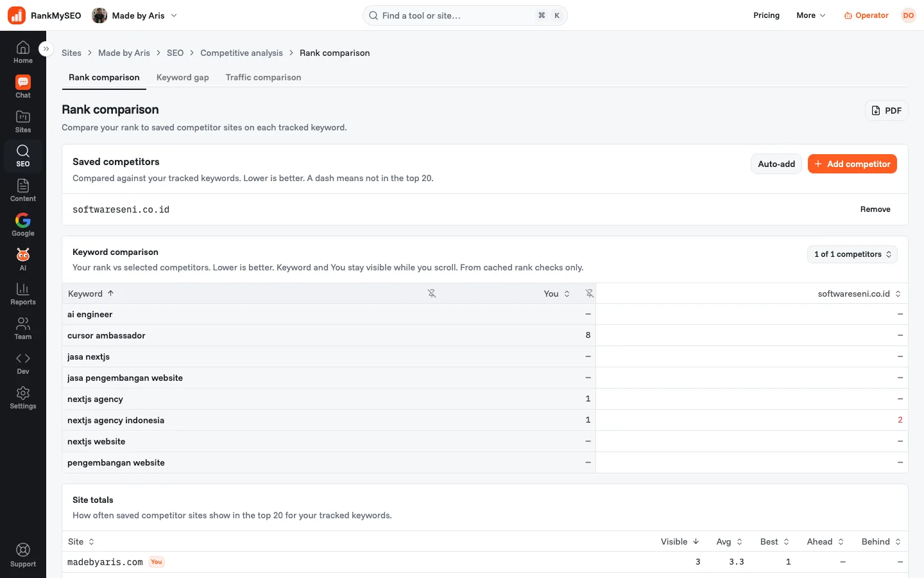This screenshot has height=578, width=924.
Task: Open Home in the sidebar
Action: (x=23, y=53)
